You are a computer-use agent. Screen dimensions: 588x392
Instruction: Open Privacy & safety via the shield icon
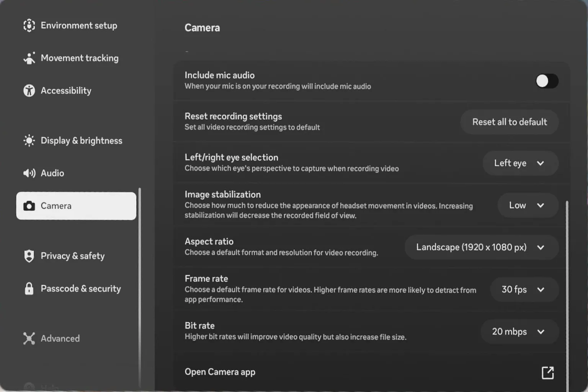tap(29, 256)
